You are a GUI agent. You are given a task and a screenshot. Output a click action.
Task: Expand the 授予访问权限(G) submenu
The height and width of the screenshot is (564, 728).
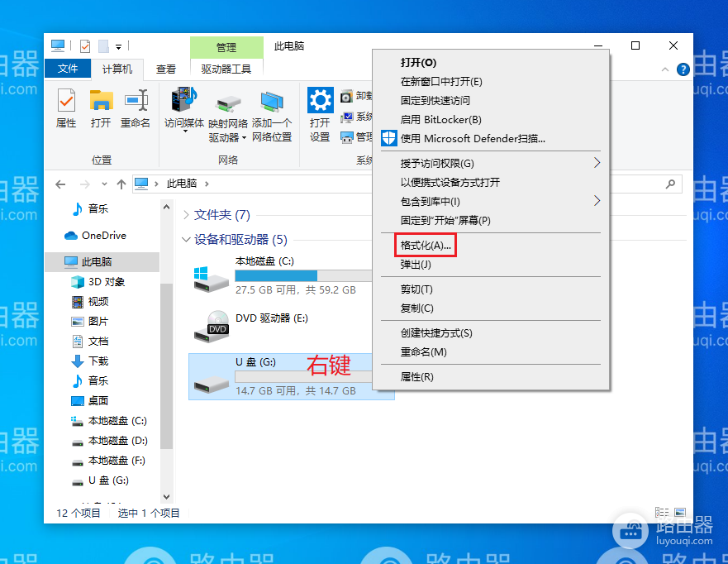(491, 163)
